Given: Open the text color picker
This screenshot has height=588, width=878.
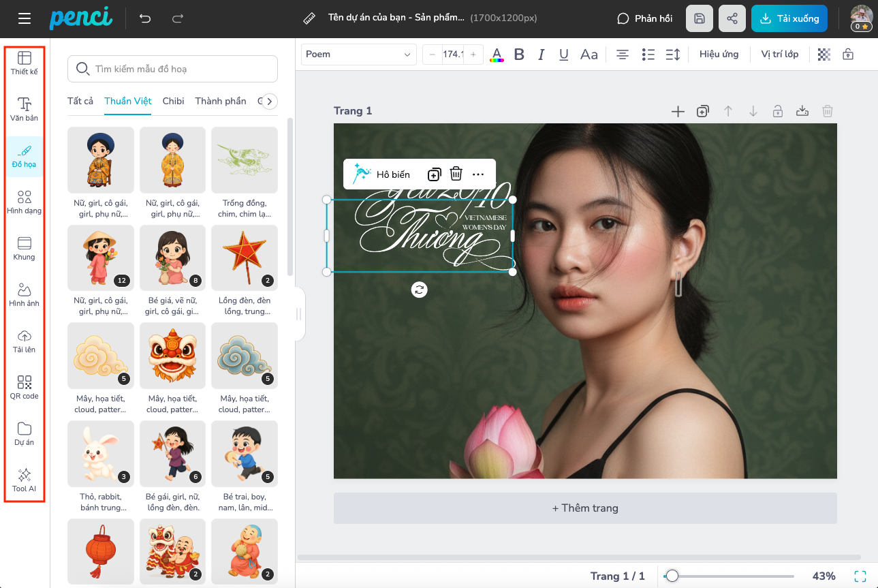Looking at the screenshot, I should point(497,55).
